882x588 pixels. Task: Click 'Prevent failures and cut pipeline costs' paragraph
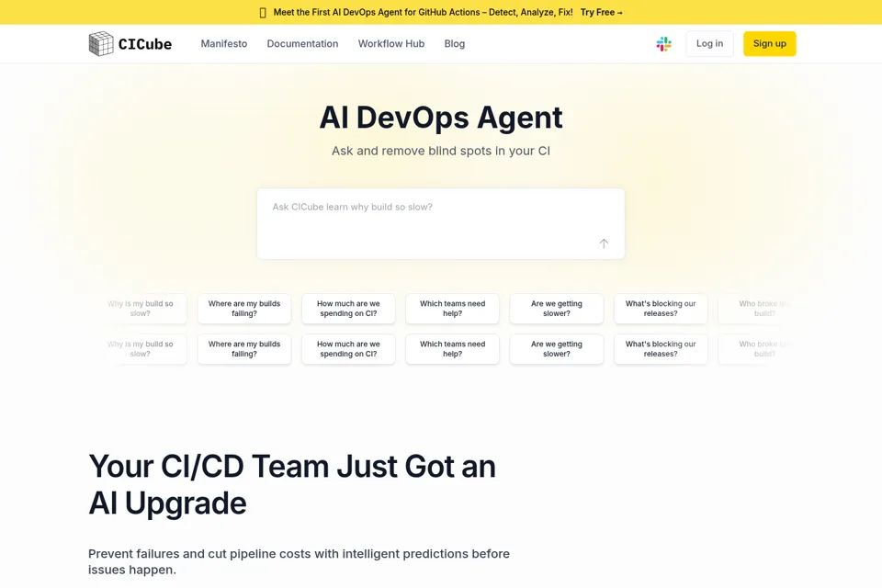(299, 561)
